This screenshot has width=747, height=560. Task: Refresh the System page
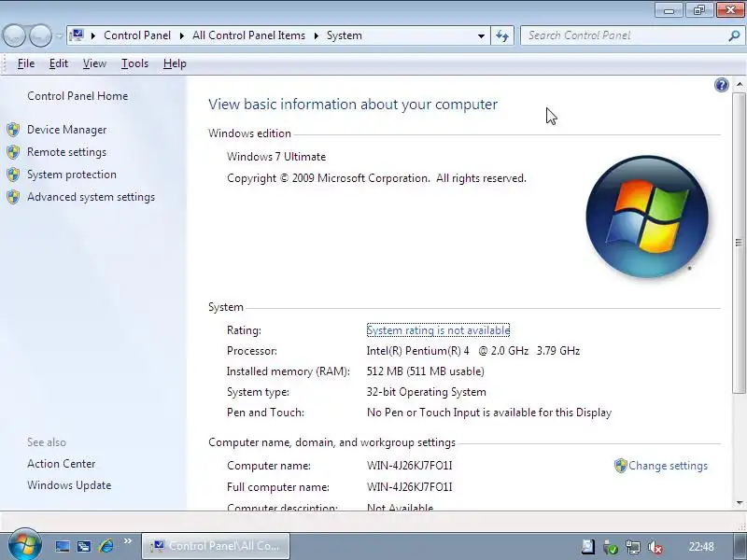(x=502, y=35)
